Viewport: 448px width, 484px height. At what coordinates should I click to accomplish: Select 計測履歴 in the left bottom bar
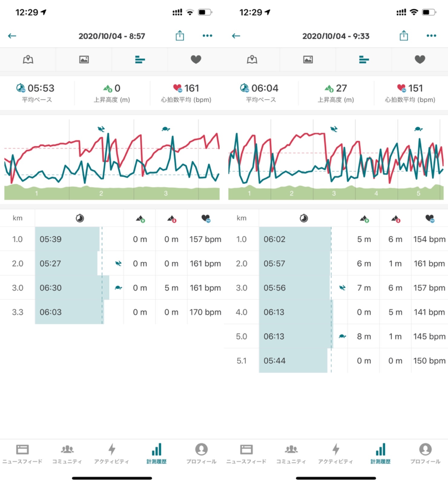coord(156,453)
